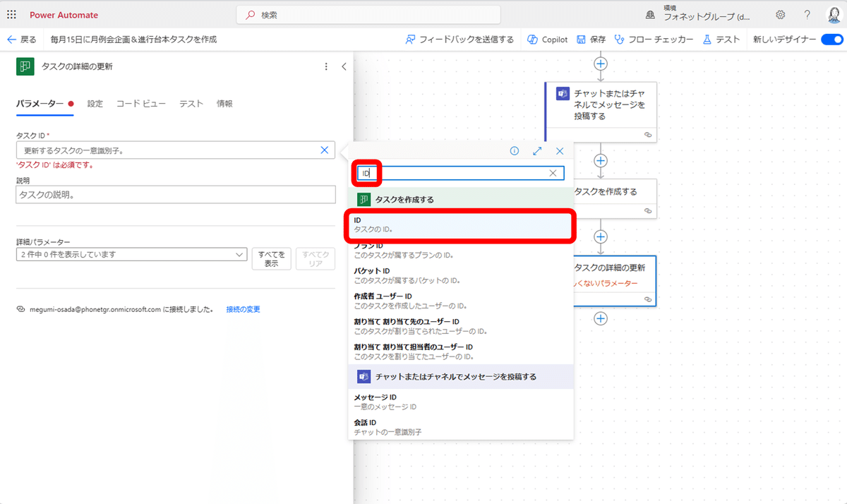This screenshot has height=504, width=847.
Task: Open Copilot from the top toolbar
Action: pos(547,40)
